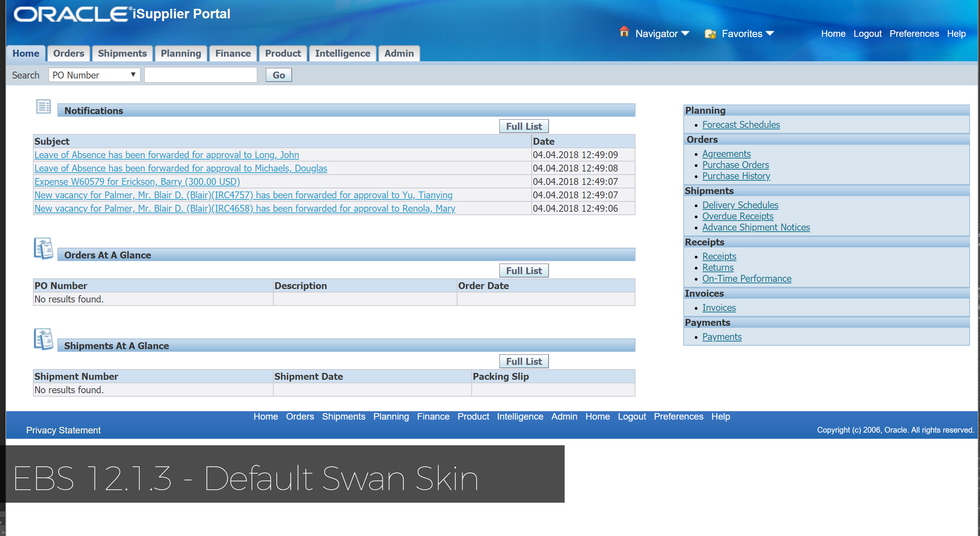Screen dimensions: 980x536
Task: Open the Agreements link
Action: point(726,154)
